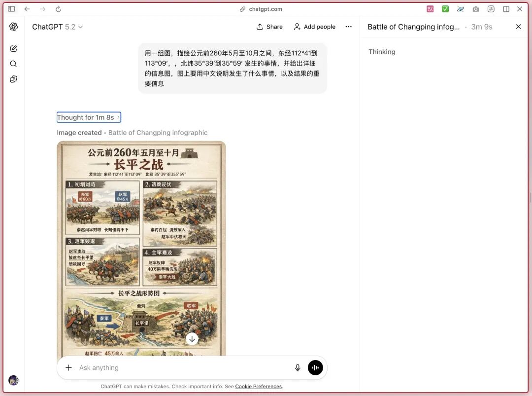Open the green checkmark extension
The height and width of the screenshot is (396, 532).
pos(445,9)
